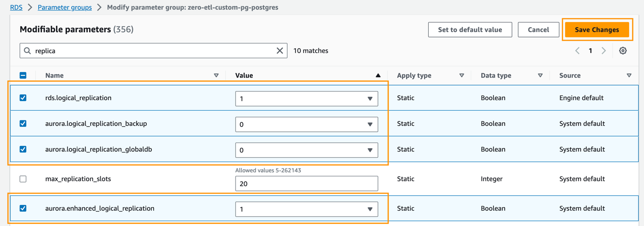Sort by Name column arrow
Image resolution: width=644 pixels, height=226 pixels.
(x=216, y=76)
